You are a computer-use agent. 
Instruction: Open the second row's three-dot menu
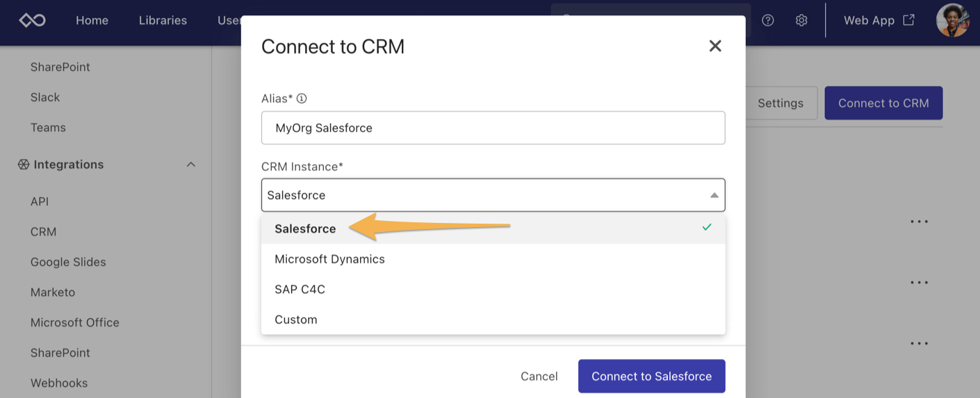pos(920,283)
